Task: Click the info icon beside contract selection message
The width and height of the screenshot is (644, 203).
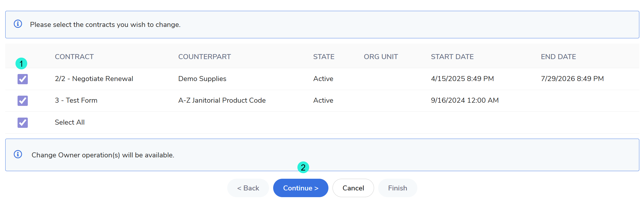Action: [18, 24]
